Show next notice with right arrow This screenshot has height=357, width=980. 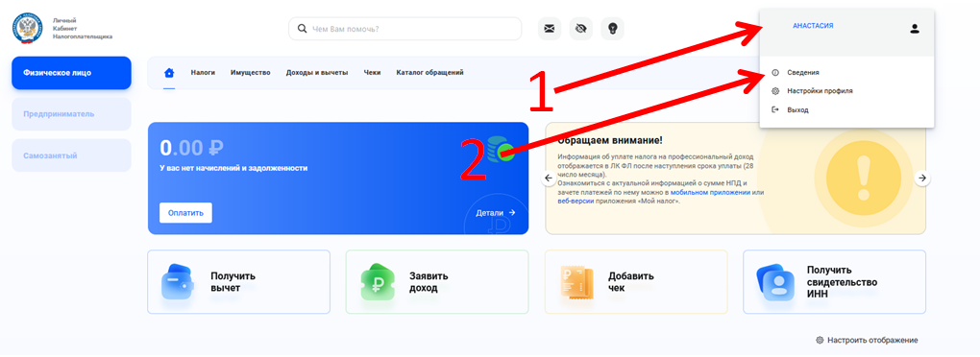[x=922, y=178]
